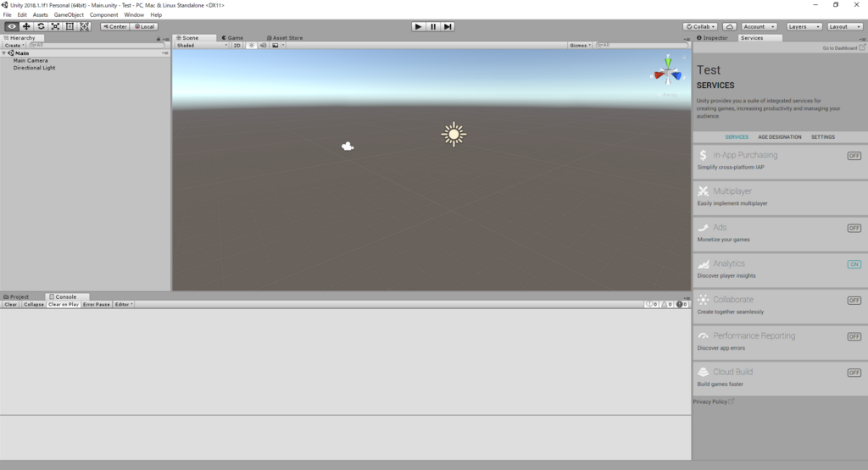Pause the game
This screenshot has width=868, height=470.
(x=433, y=26)
